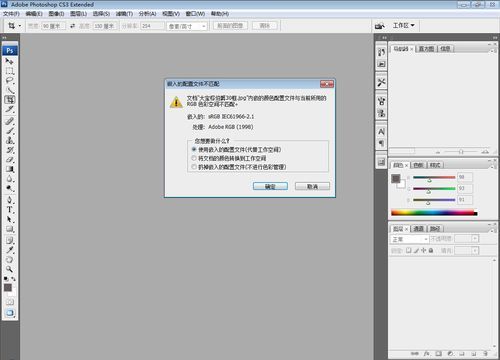The image size is (500, 360).
Task: Select the Eraser tool
Action: coord(9,160)
